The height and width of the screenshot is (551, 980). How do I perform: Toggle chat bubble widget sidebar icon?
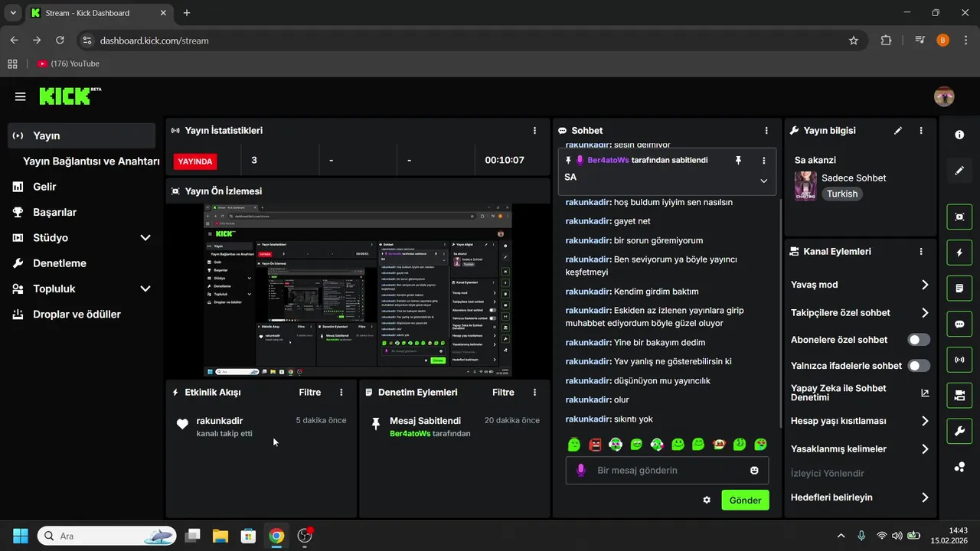click(x=959, y=324)
